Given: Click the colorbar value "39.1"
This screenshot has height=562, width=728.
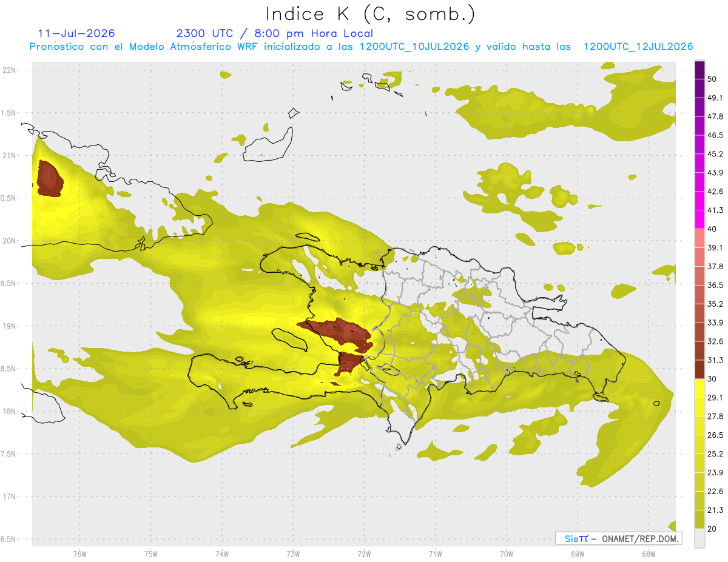Looking at the screenshot, I should click(x=715, y=248).
